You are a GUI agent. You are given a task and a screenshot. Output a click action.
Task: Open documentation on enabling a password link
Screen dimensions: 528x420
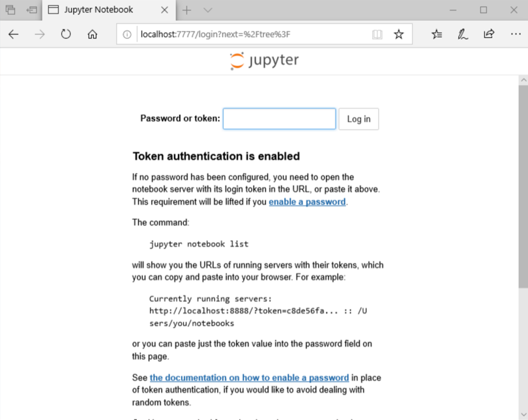pyautogui.click(x=249, y=378)
